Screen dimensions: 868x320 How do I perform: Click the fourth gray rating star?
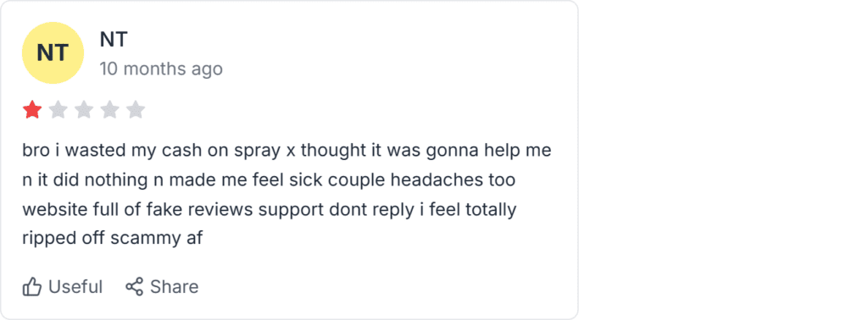coord(109,110)
